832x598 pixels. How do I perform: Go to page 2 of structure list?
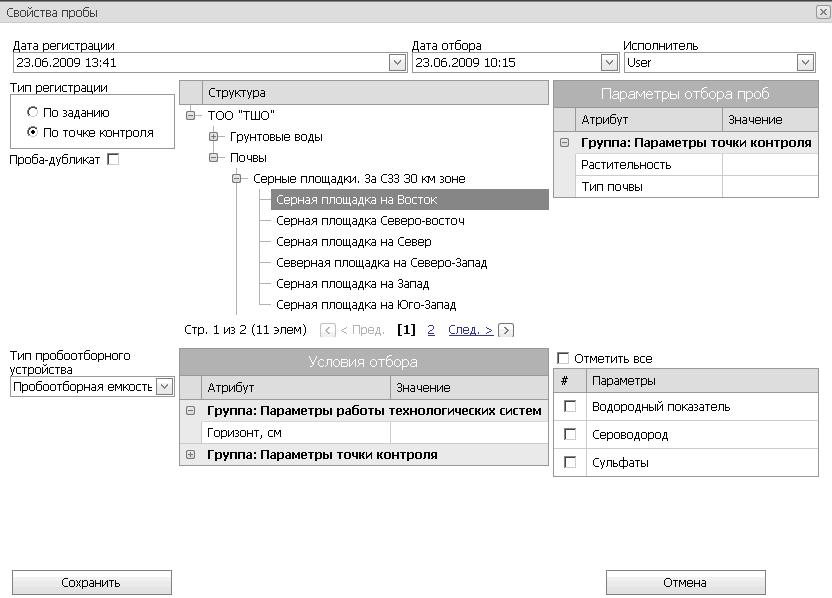point(431,330)
